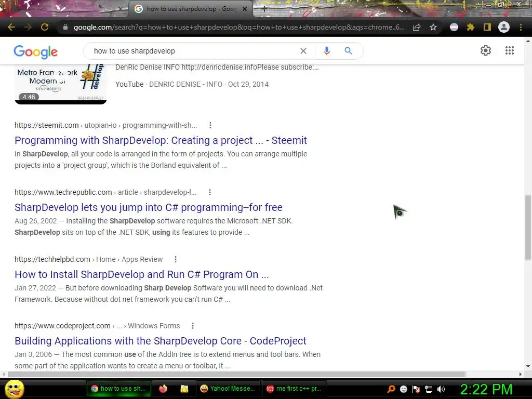The image size is (532, 399).
Task: Click the vertical scrollbar thumb
Action: [x=528, y=228]
